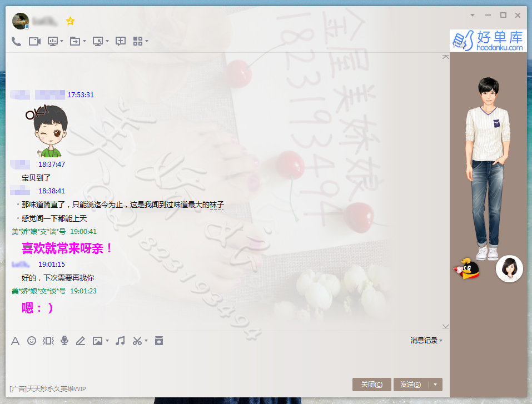Click the red packet wallet icon
This screenshot has width=532, height=404.
[159, 341]
